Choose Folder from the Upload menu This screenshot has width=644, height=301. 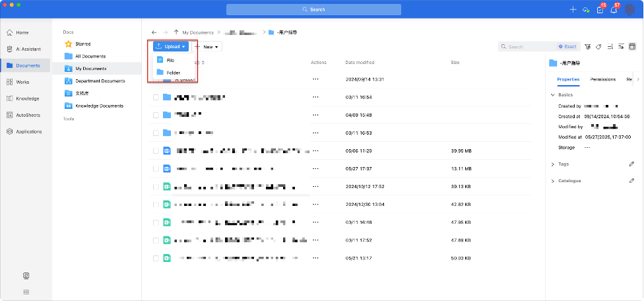coord(173,72)
